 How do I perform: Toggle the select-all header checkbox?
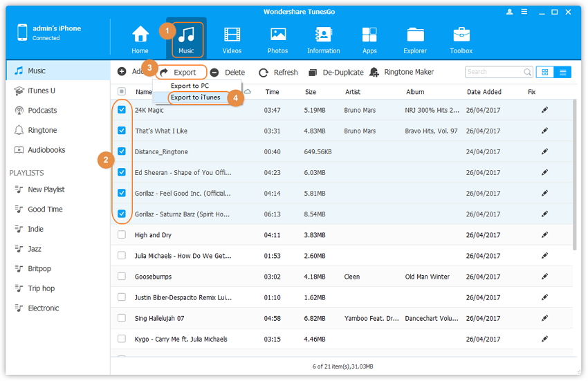click(122, 92)
